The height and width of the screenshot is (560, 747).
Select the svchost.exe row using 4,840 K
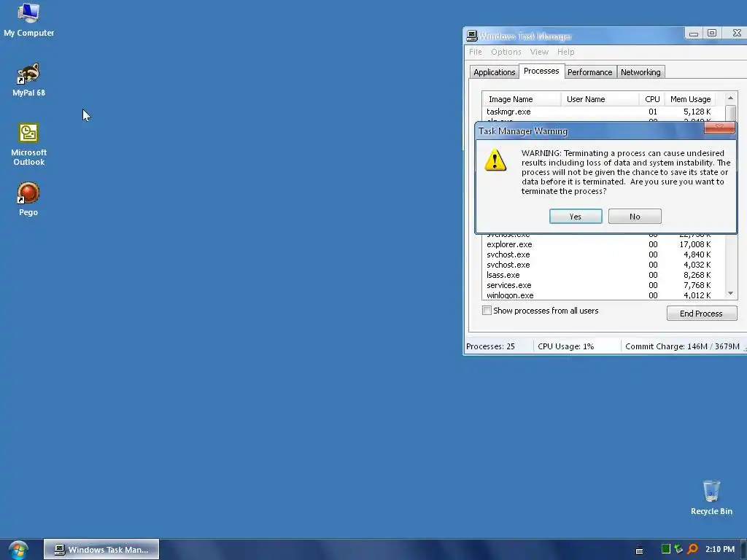(603, 254)
